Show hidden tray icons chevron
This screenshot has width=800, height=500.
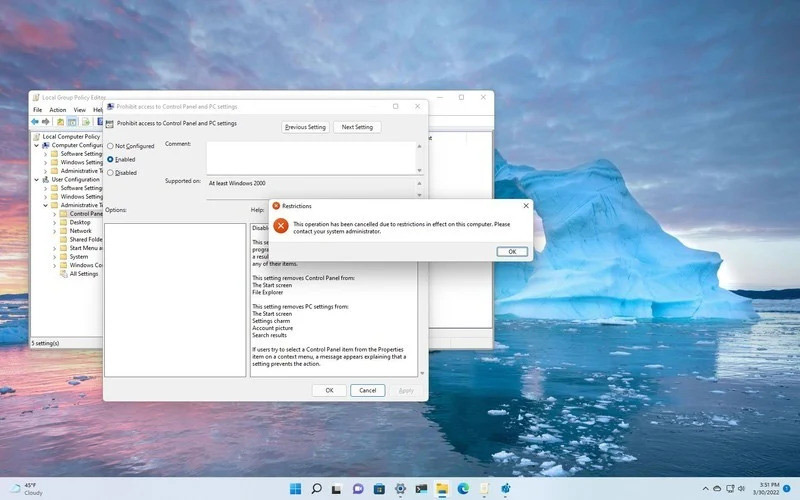click(x=706, y=489)
